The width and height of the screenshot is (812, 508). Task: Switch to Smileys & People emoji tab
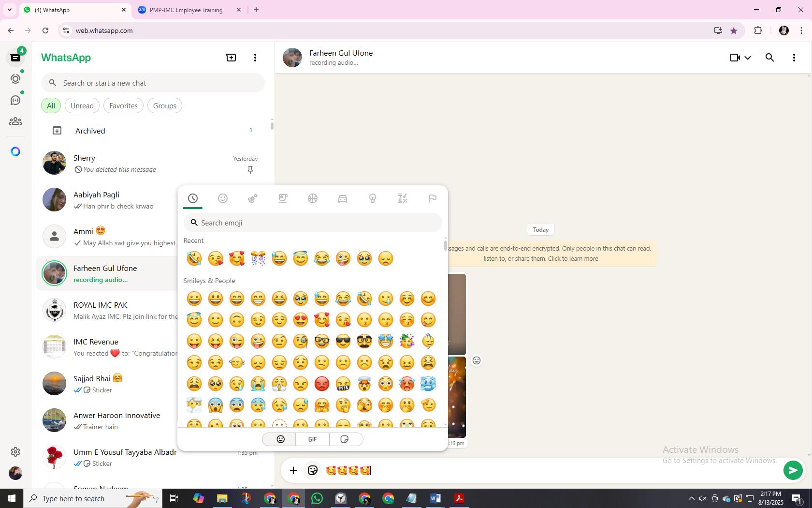click(x=223, y=198)
